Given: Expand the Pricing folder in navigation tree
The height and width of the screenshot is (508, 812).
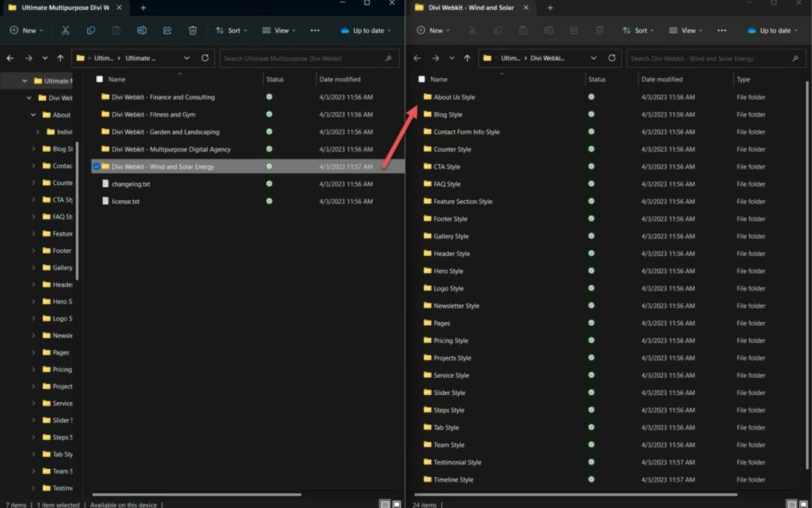Looking at the screenshot, I should coord(34,370).
